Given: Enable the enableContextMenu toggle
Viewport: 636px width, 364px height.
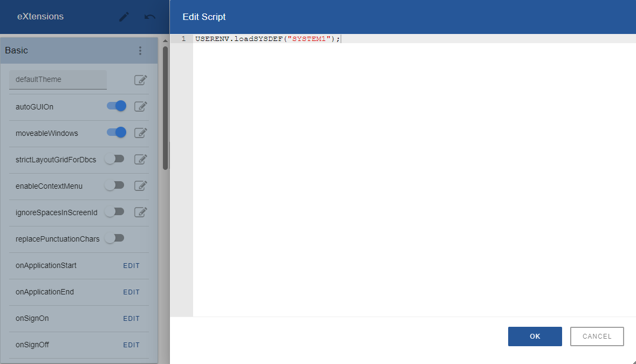Looking at the screenshot, I should pyautogui.click(x=114, y=186).
